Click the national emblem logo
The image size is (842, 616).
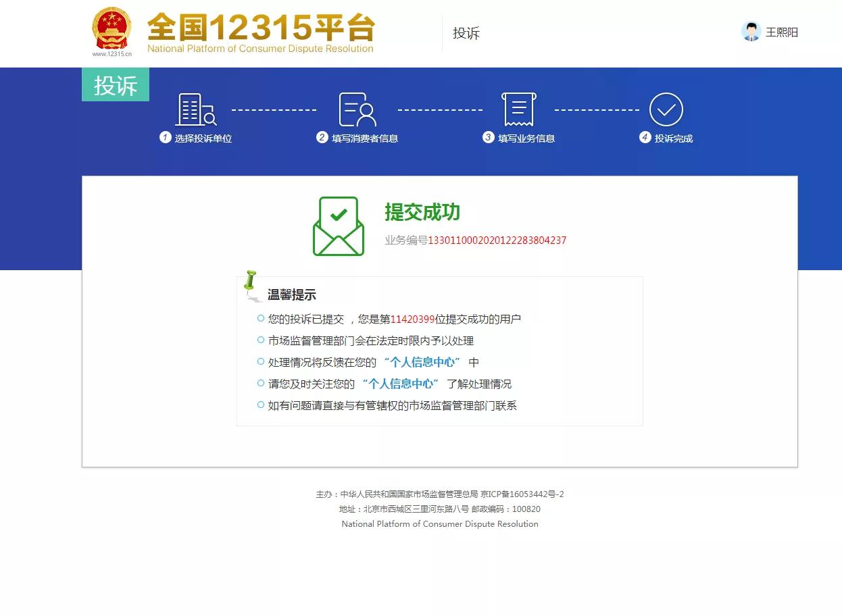point(112,30)
